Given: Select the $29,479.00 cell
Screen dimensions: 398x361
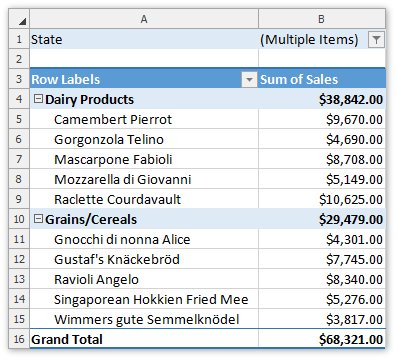Looking at the screenshot, I should (322, 219).
